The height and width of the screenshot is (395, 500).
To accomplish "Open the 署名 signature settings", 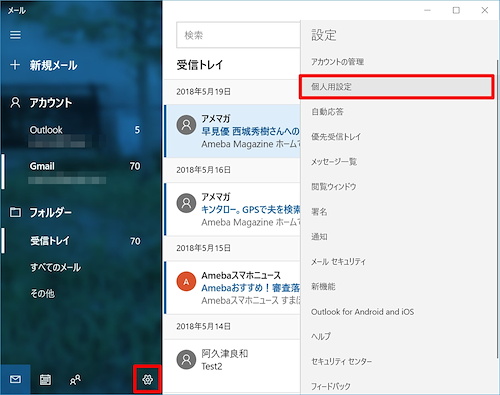I will click(x=396, y=212).
